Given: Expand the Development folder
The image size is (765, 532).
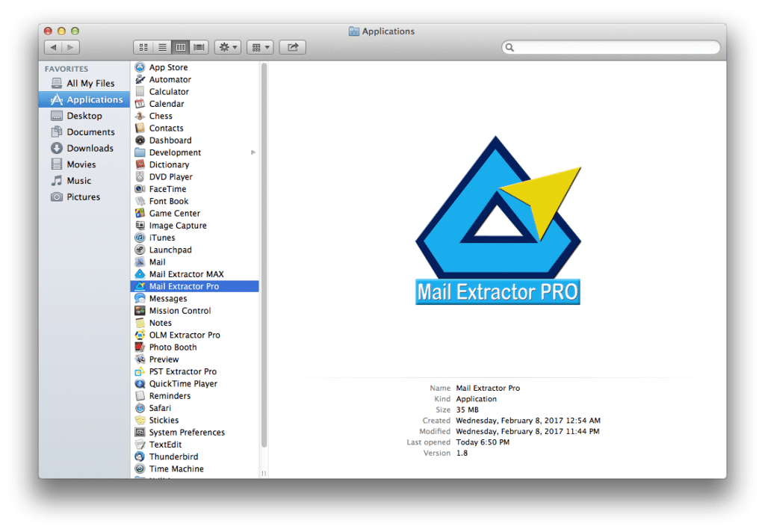Looking at the screenshot, I should click(253, 152).
